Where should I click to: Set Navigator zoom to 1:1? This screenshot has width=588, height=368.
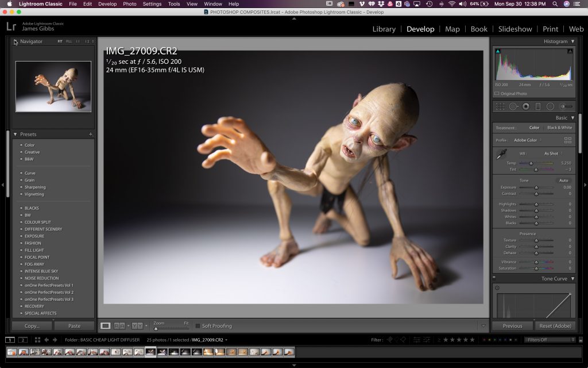[x=78, y=41]
